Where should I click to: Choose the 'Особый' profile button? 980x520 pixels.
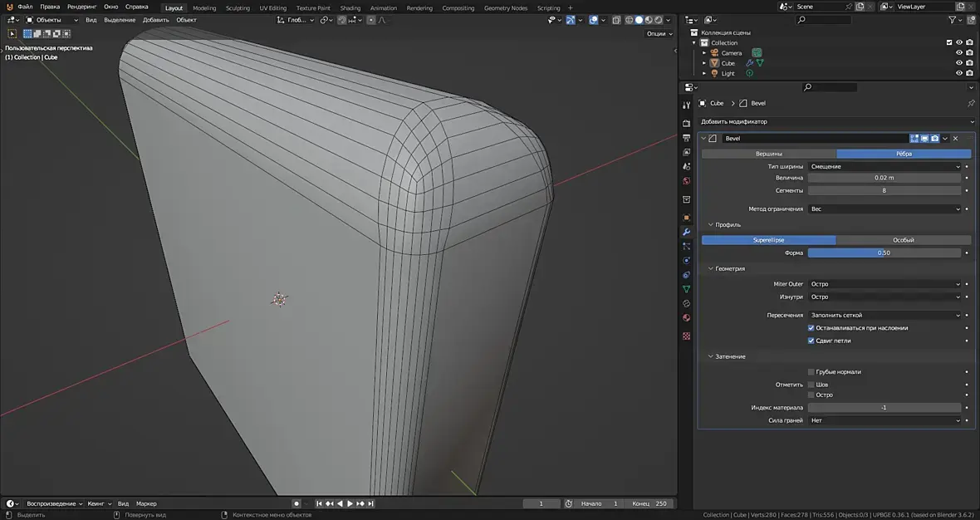[903, 240]
